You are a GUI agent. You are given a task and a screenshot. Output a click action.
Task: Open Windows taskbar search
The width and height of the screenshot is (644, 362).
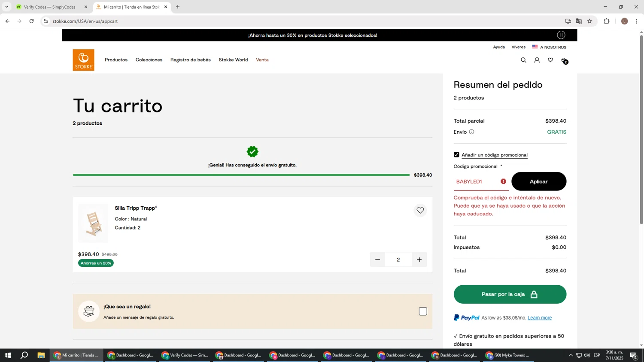click(24, 355)
